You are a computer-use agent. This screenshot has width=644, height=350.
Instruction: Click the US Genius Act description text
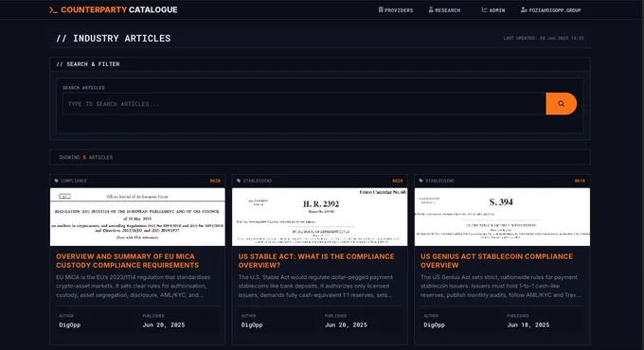[x=500, y=286]
